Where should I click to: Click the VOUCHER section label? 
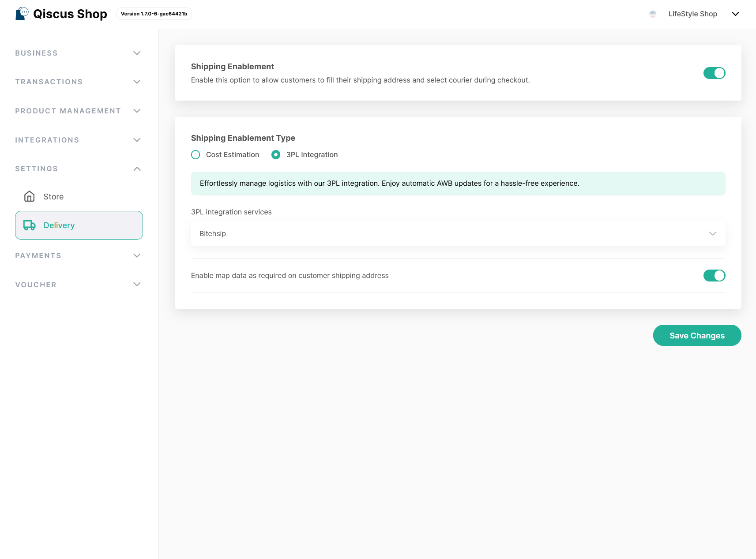click(x=36, y=285)
